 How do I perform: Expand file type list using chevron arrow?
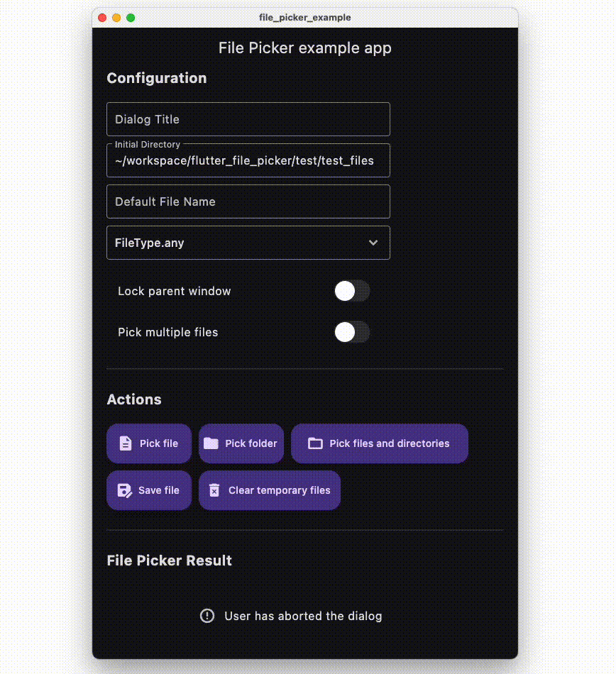click(373, 243)
